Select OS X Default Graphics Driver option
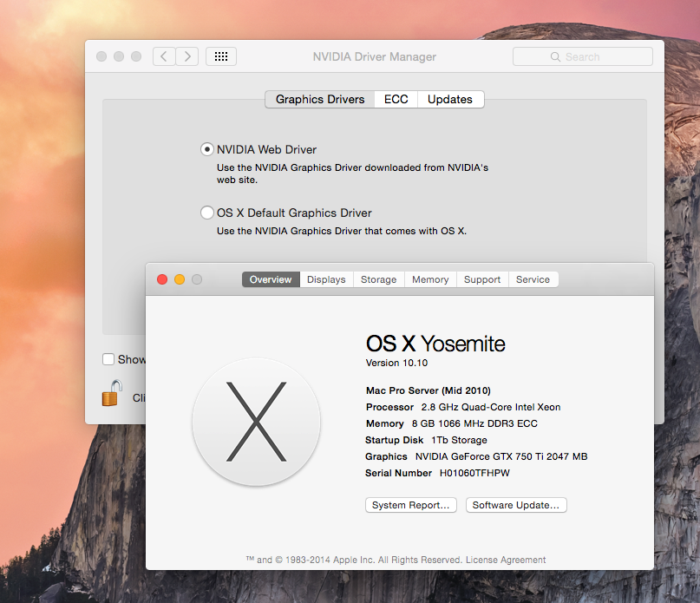 coord(206,213)
